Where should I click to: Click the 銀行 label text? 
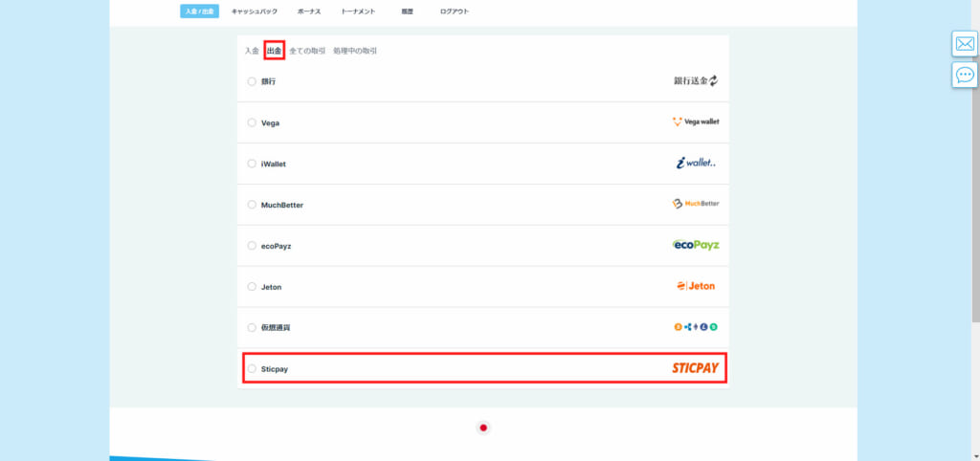click(268, 82)
